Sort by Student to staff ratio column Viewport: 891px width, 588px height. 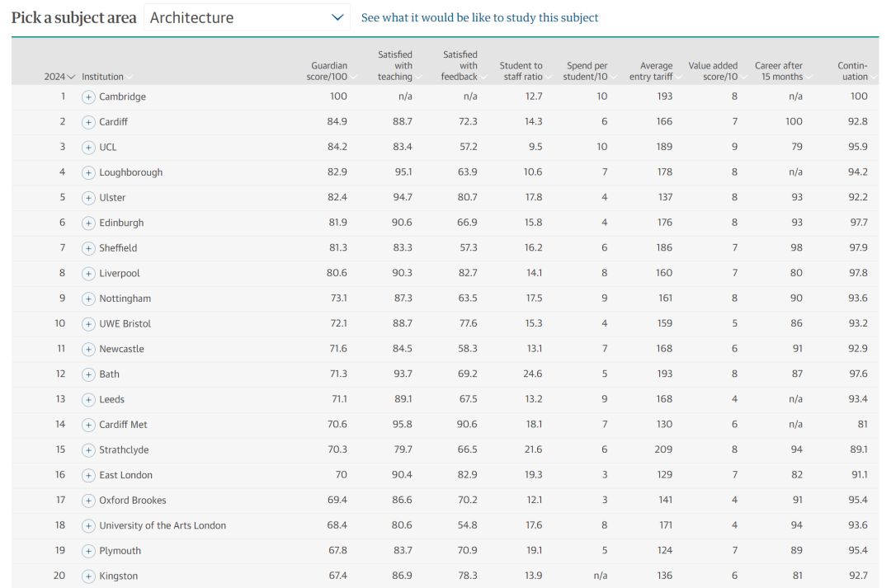tap(526, 71)
